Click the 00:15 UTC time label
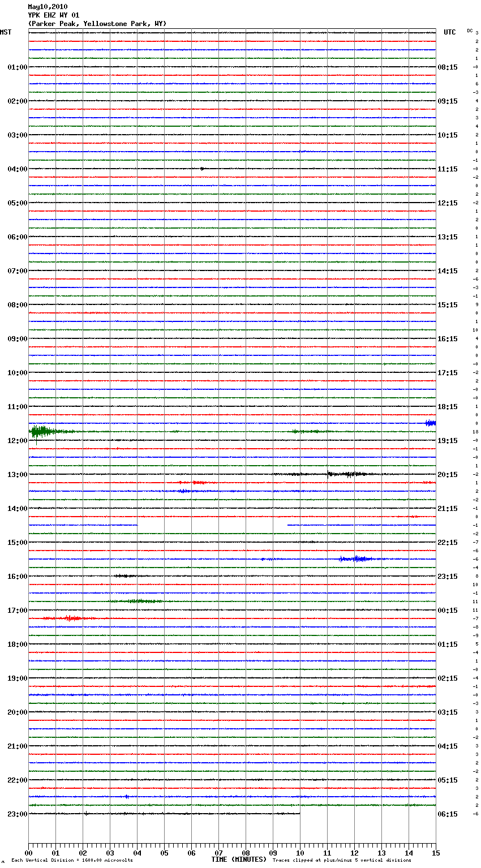The width and height of the screenshot is (481, 868). 448,611
